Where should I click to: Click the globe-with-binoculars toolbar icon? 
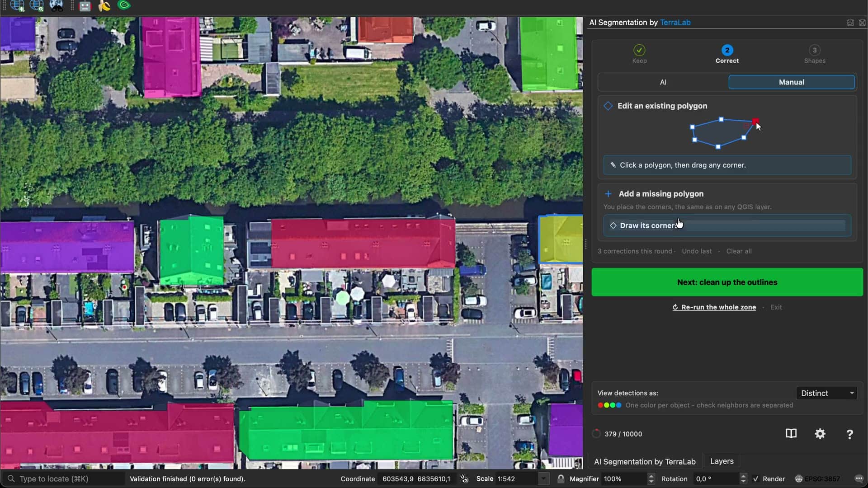56,6
